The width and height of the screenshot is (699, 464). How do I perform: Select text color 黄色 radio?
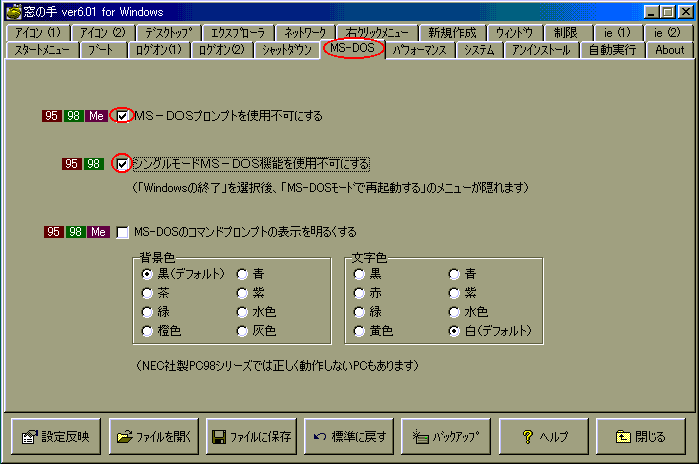click(x=359, y=331)
